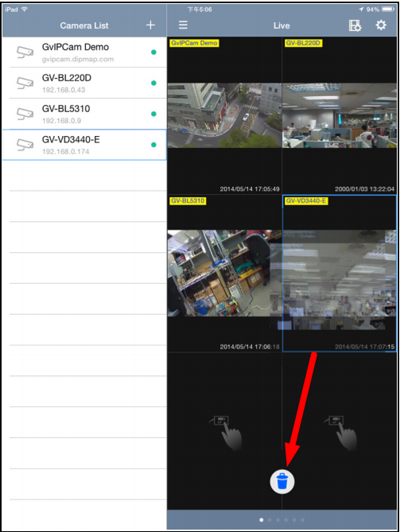This screenshot has height=532, width=400.
Task: Tap the camera icon beside GvIPCam Demo
Action: pos(25,52)
